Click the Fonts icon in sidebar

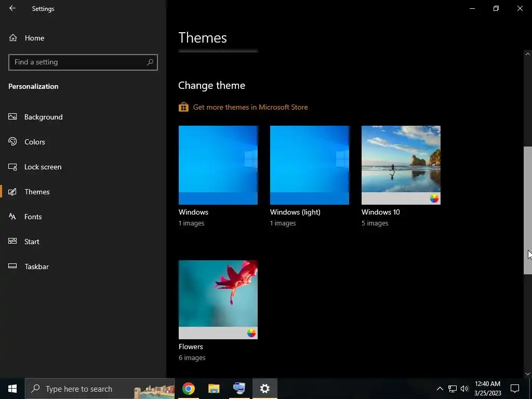click(x=12, y=217)
